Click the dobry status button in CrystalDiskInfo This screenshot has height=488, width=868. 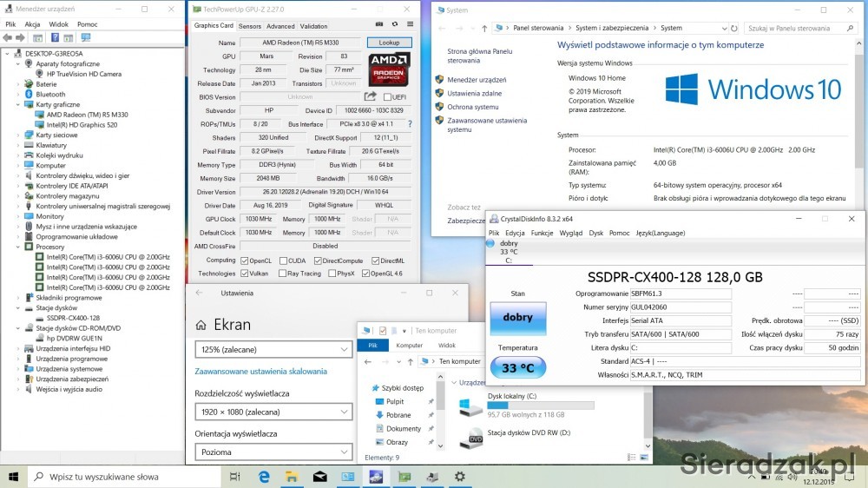(x=517, y=318)
